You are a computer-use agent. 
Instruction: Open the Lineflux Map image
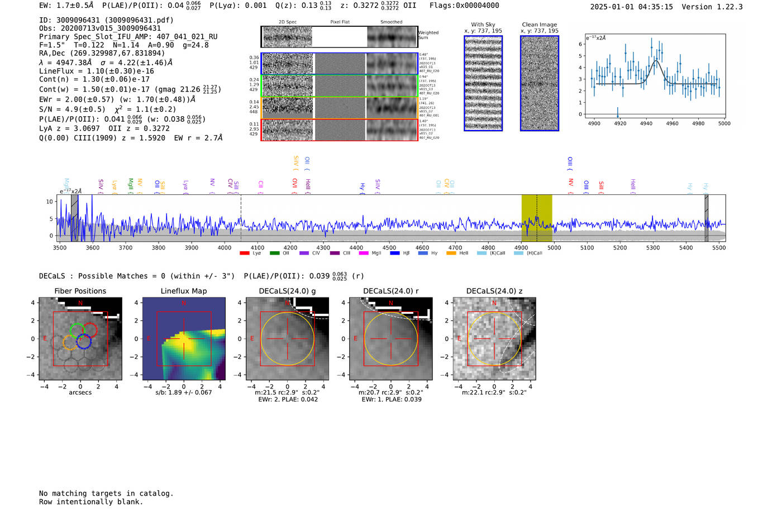pos(184,339)
